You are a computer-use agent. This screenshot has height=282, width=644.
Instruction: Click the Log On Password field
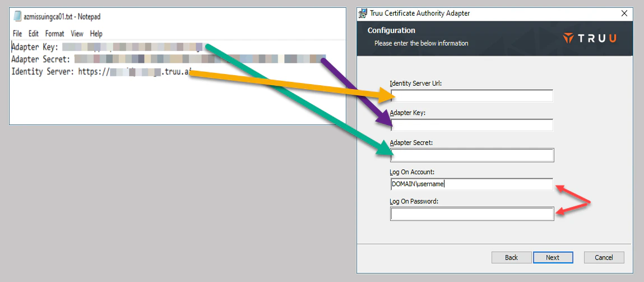472,214
